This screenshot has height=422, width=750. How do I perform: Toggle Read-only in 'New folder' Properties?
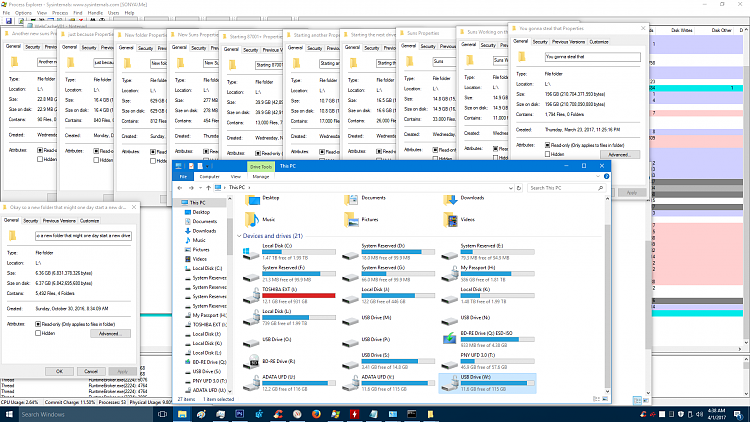coord(153,152)
